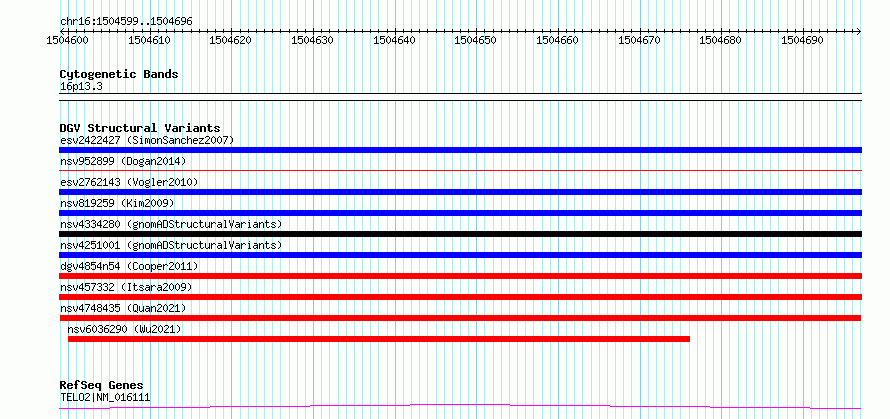Select the thin red nsv952899 Dogan2014 line

(x=460, y=170)
